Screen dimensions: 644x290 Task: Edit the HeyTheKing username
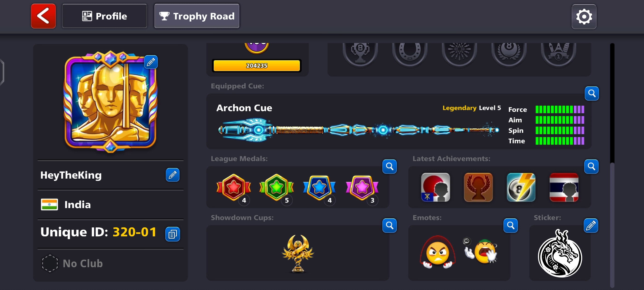pos(172,175)
